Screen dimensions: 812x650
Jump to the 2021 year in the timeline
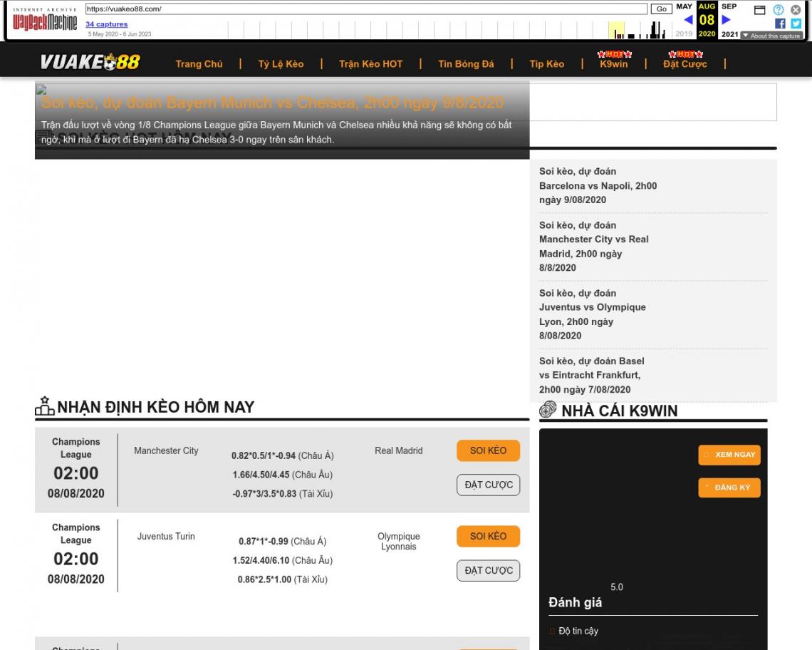coord(729,34)
